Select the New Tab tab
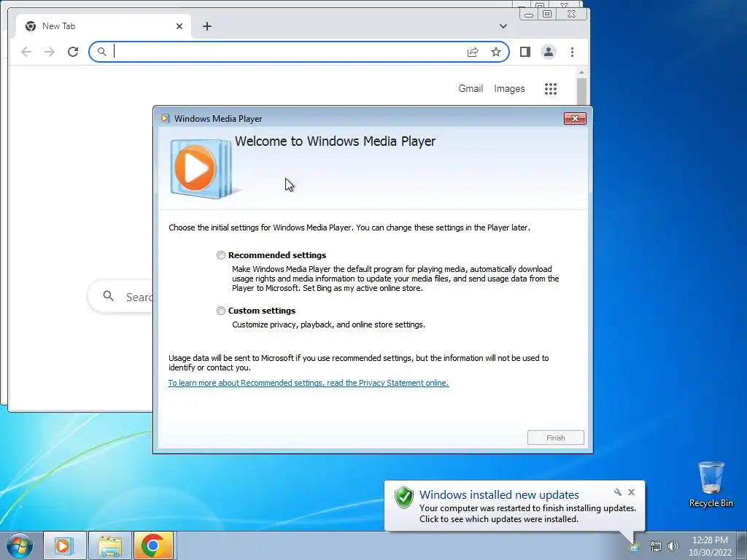747x560 pixels. tap(104, 26)
